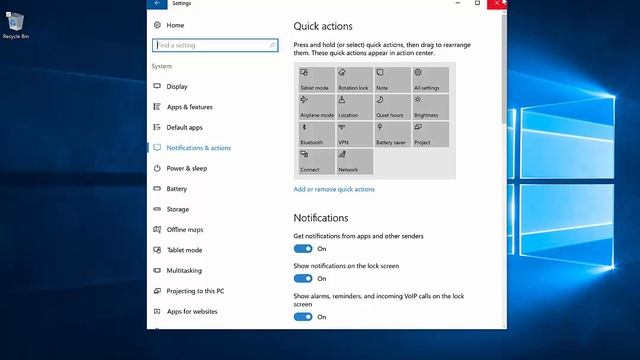This screenshot has width=640, height=360.
Task: Click the Network quick action tile
Action: [x=354, y=162]
